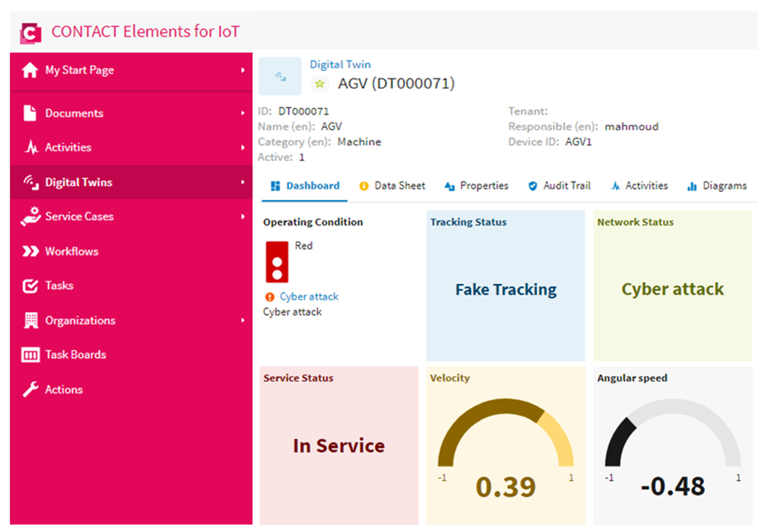Click the Documents page icon in the sidebar
Screen dimensions: 770x532
30,113
